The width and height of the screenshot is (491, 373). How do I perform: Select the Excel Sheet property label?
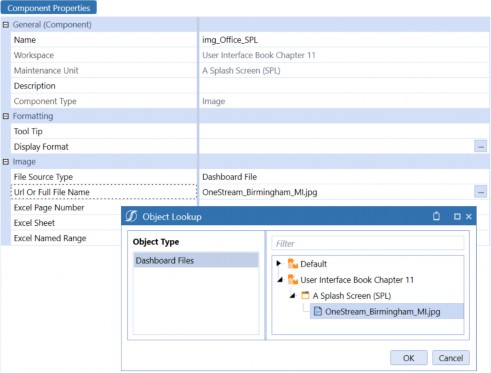point(34,223)
